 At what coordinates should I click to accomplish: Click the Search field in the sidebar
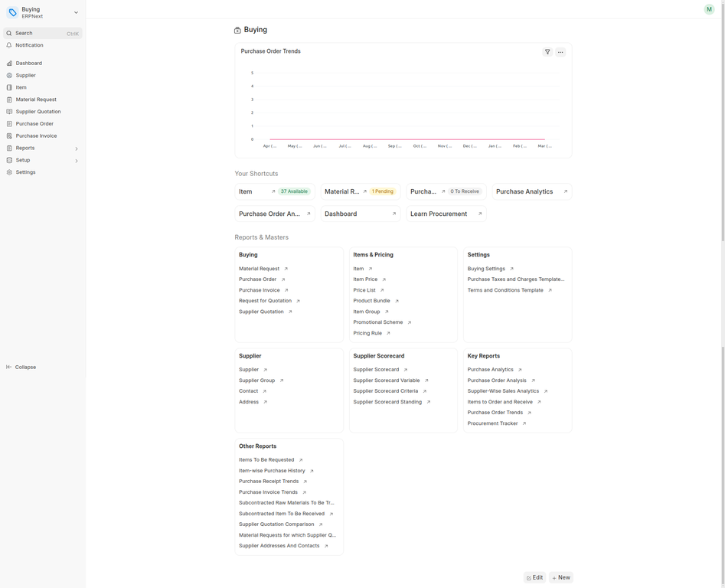42,33
